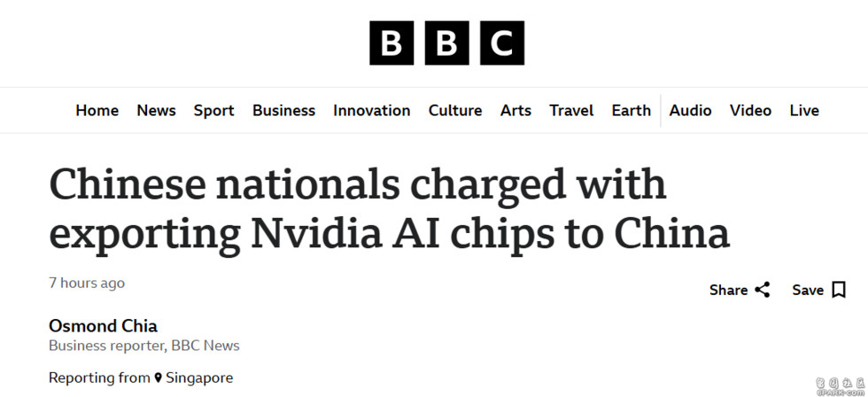Open the Live section

pyautogui.click(x=804, y=111)
